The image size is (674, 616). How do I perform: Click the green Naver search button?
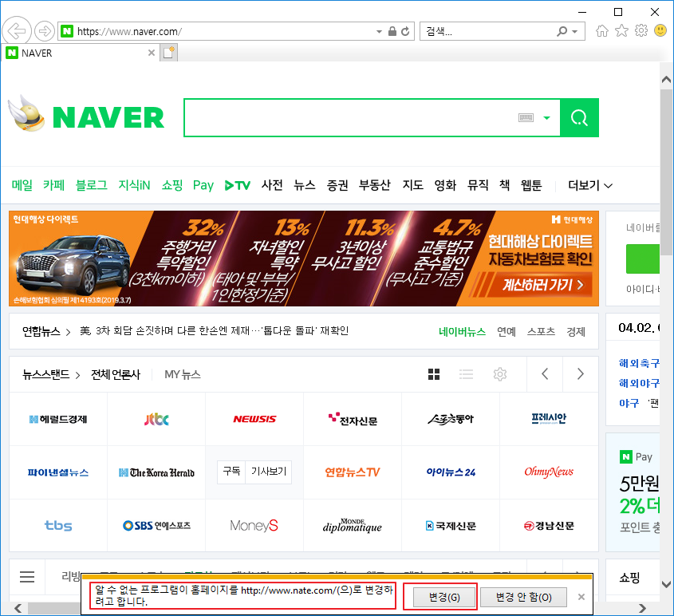pyautogui.click(x=579, y=118)
